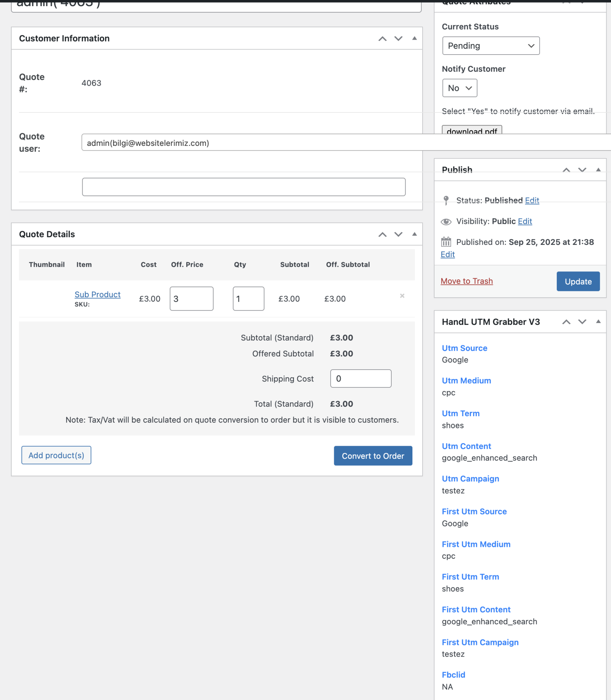Move Customer Information panel up
Image resolution: width=611 pixels, height=700 pixels.
point(382,39)
